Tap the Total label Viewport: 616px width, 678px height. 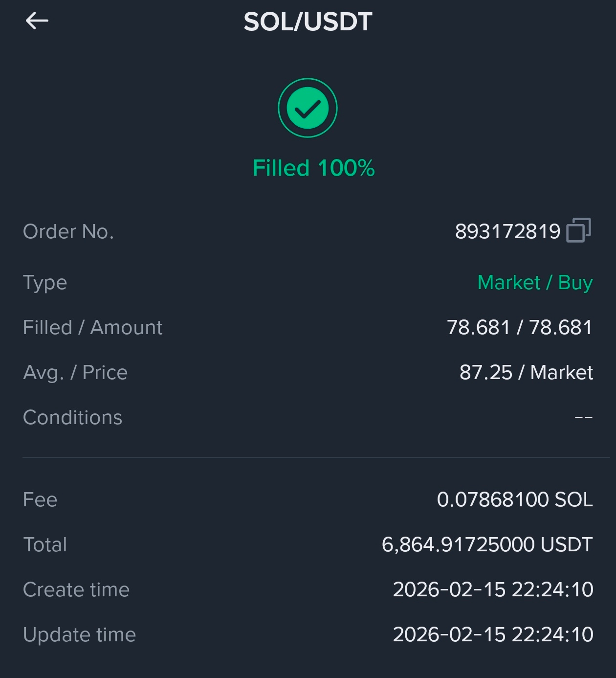click(45, 544)
